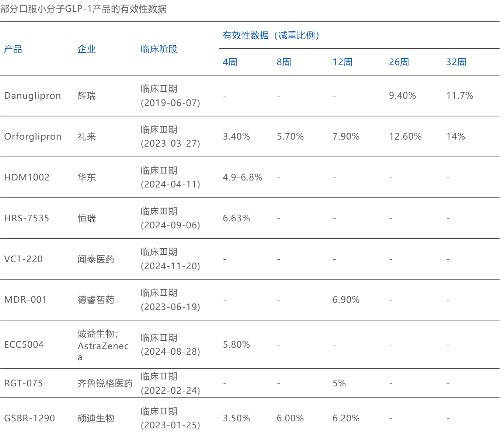Click the 12周 column header
Screen dimensions: 504x435
pos(342,62)
